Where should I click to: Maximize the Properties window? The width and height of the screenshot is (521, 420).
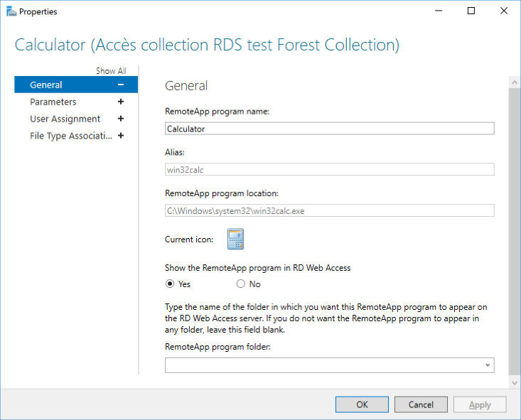point(471,11)
